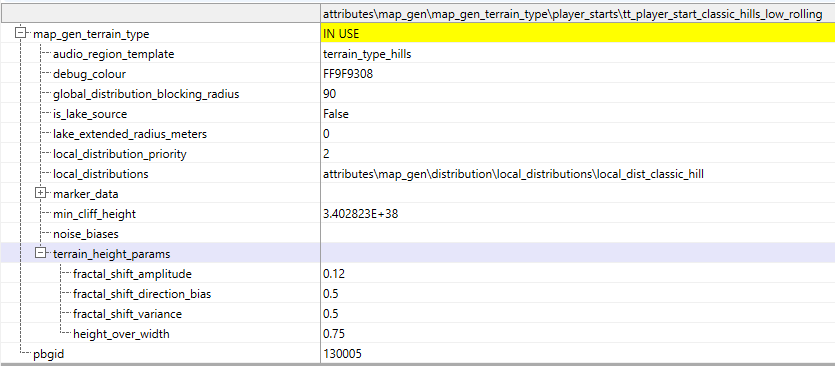Select local_distribution_priority property
This screenshot has height=366, width=835.
coord(120,154)
